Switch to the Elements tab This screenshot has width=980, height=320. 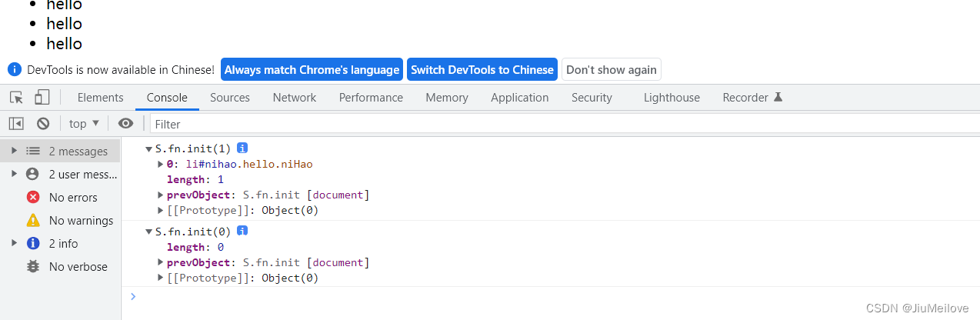(x=100, y=98)
